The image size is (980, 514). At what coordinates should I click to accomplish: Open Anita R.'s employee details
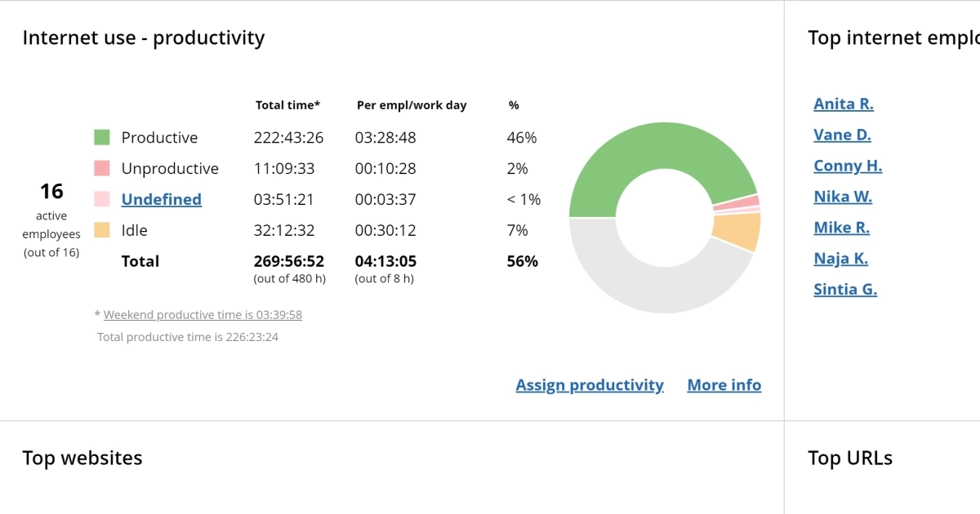point(843,104)
